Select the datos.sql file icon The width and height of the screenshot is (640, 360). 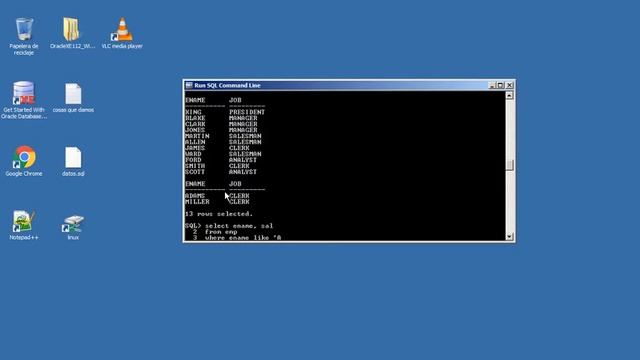click(73, 162)
